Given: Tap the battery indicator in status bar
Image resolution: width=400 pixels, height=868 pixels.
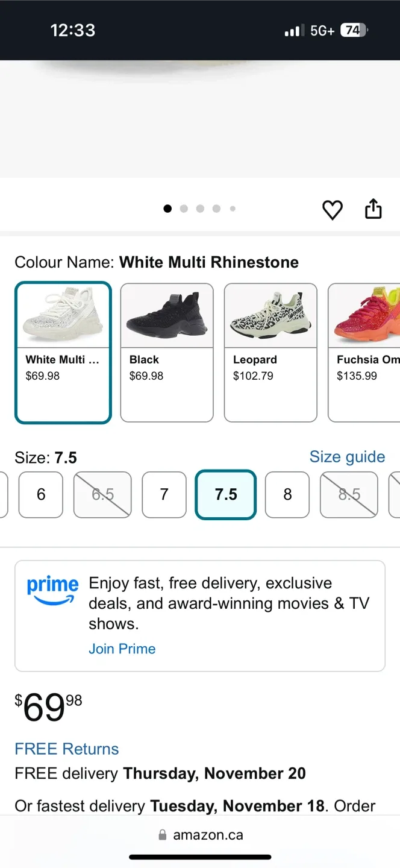Looking at the screenshot, I should (354, 30).
